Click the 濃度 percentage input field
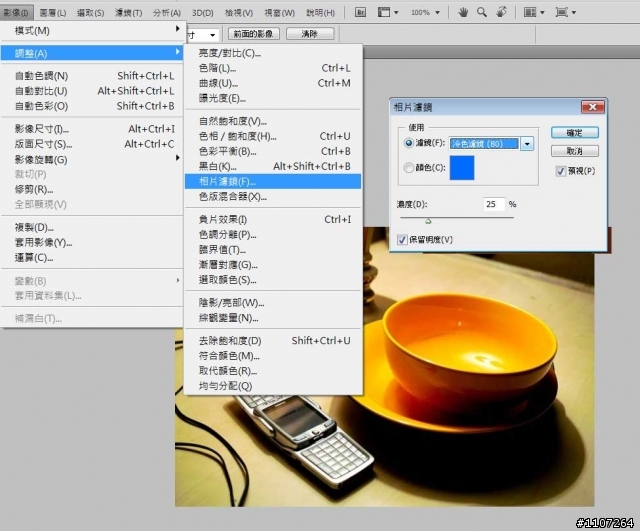The image size is (640, 531). 494,204
